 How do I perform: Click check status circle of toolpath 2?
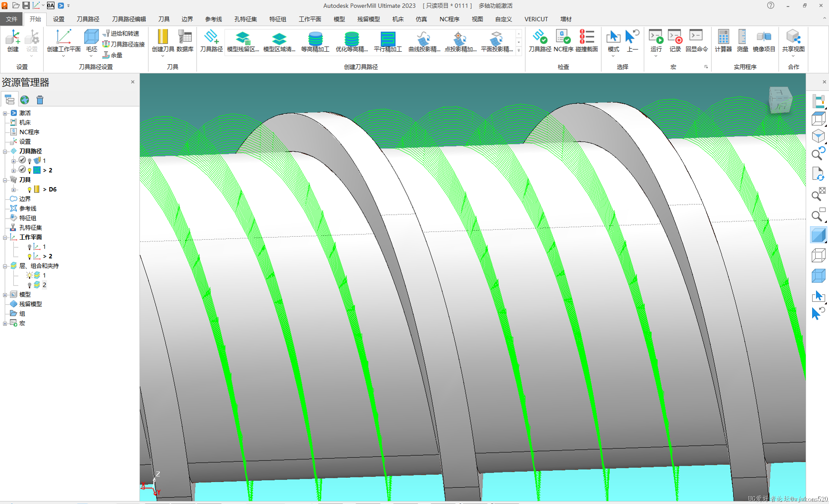coord(22,170)
